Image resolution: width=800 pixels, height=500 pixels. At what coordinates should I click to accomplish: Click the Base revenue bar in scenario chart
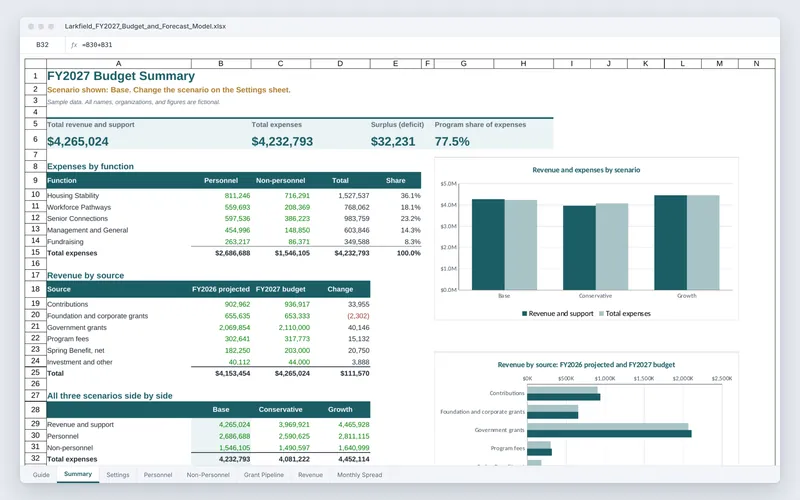tap(488, 244)
